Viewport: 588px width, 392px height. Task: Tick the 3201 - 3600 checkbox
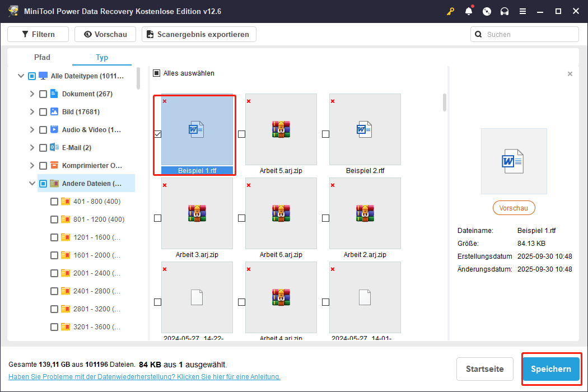54,327
